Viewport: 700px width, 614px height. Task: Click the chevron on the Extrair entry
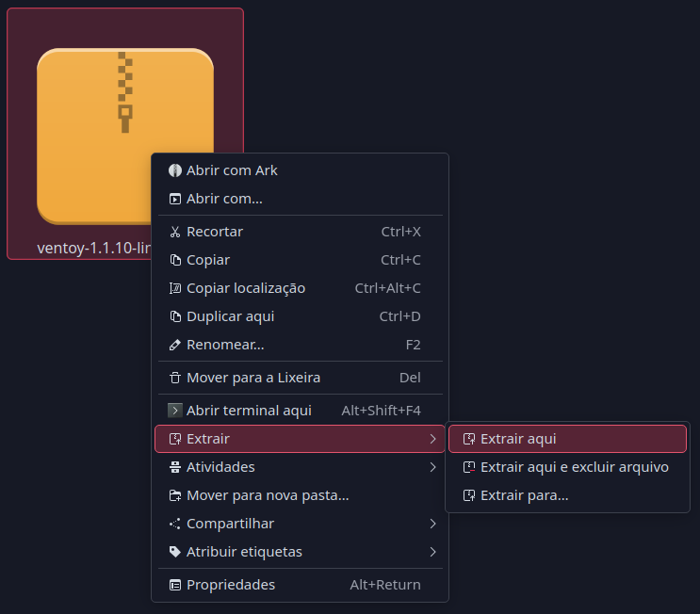tap(432, 439)
